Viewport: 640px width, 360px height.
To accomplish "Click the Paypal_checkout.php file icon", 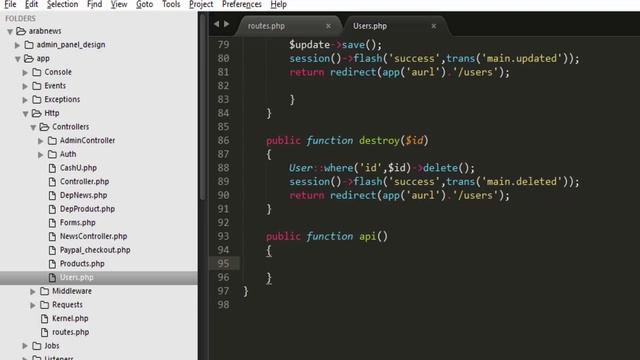I will coord(52,250).
